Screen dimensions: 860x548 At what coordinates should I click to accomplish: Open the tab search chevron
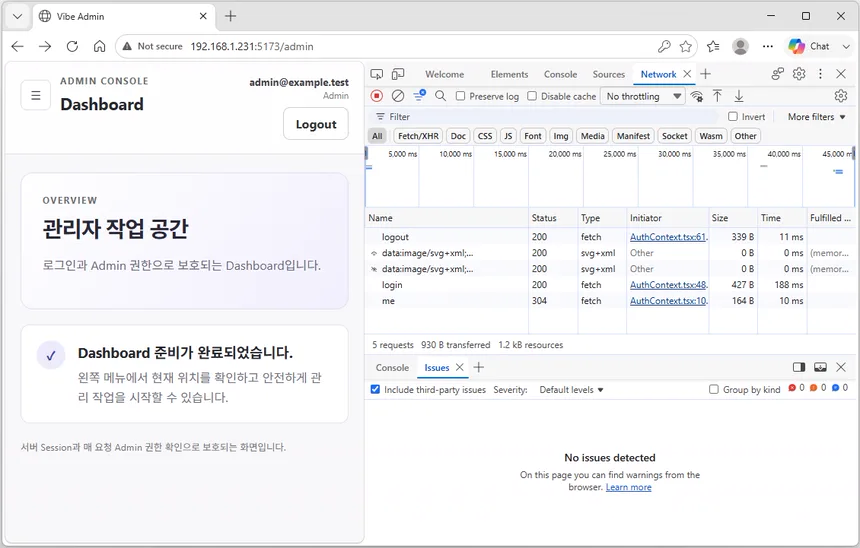(x=18, y=16)
